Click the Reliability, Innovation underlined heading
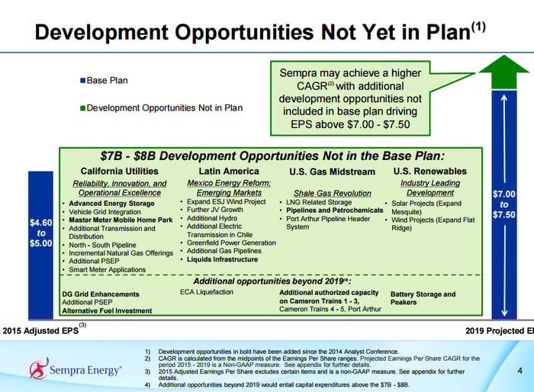The image size is (534, 392). (x=119, y=188)
